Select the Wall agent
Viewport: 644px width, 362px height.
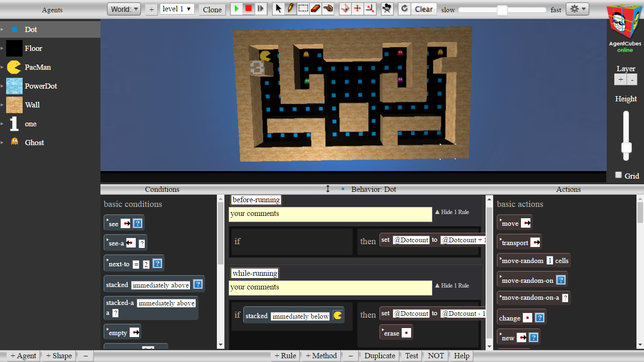pyautogui.click(x=50, y=105)
